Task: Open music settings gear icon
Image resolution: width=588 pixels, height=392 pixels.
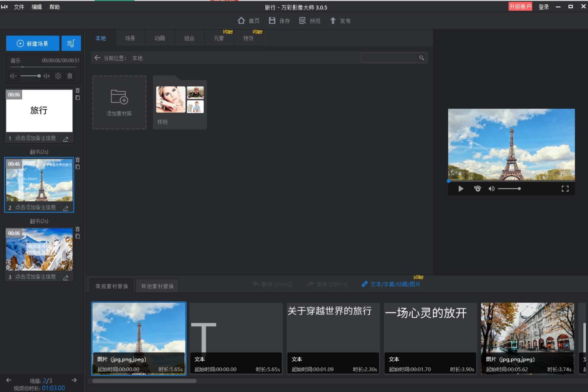Action: tap(58, 76)
